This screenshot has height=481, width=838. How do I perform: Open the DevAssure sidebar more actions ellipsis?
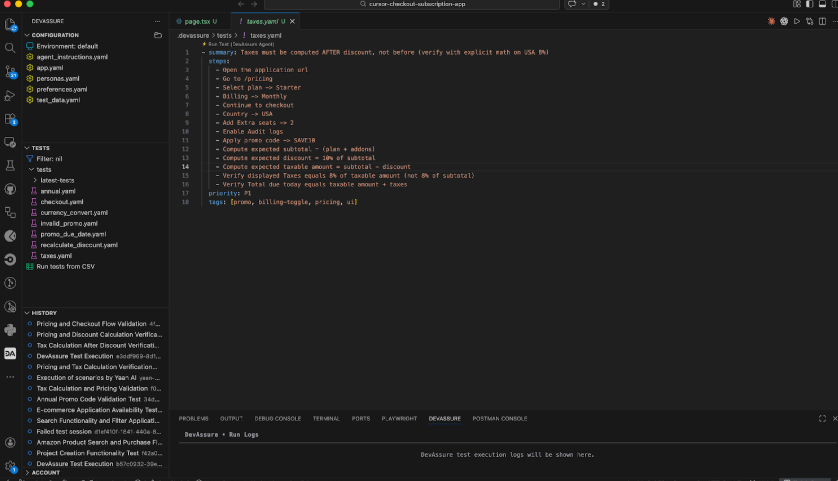[157, 21]
